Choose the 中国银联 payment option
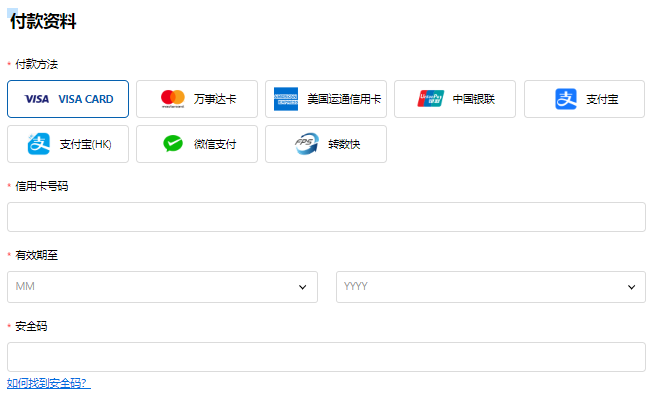The image size is (664, 402). click(x=455, y=99)
